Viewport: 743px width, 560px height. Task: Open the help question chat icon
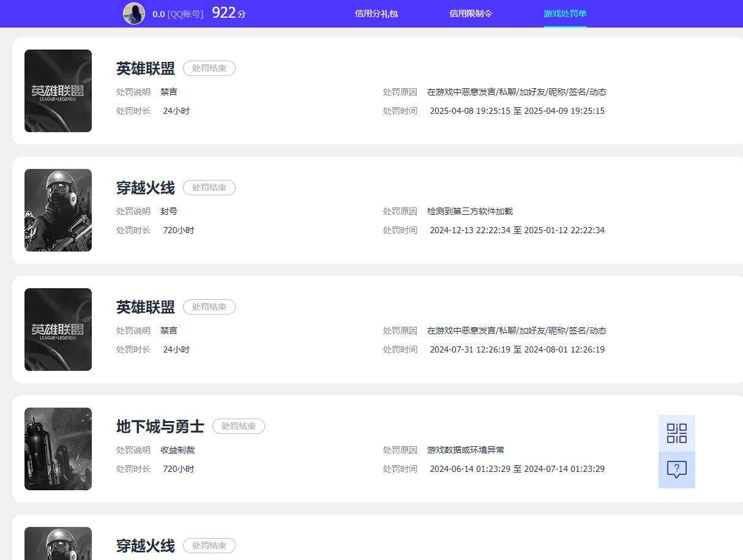(677, 470)
